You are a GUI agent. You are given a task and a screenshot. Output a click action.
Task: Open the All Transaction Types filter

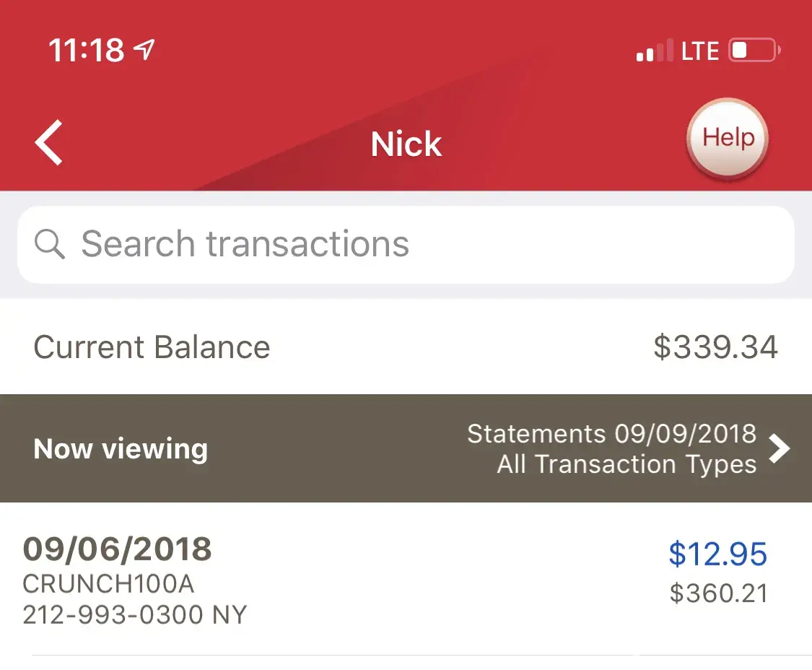tap(627, 464)
